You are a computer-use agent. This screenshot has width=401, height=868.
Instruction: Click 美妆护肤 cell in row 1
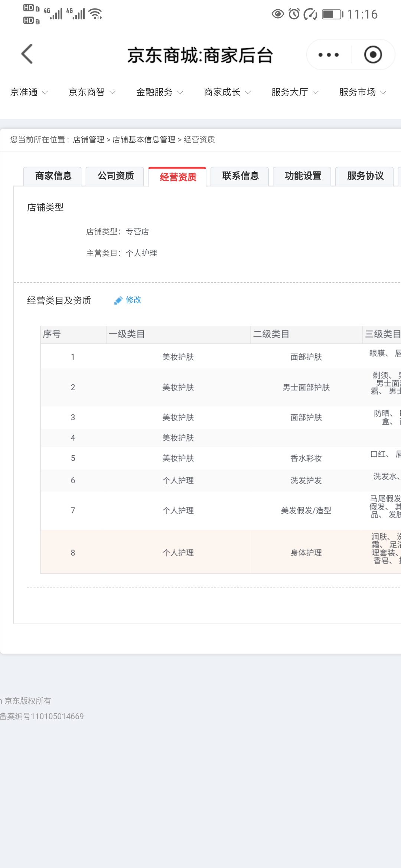[178, 357]
